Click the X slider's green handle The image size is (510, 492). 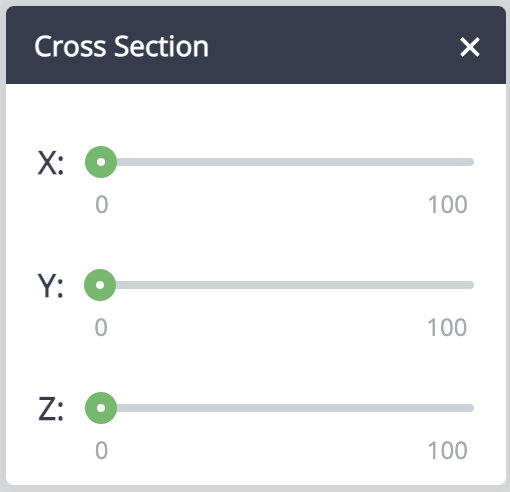(101, 162)
